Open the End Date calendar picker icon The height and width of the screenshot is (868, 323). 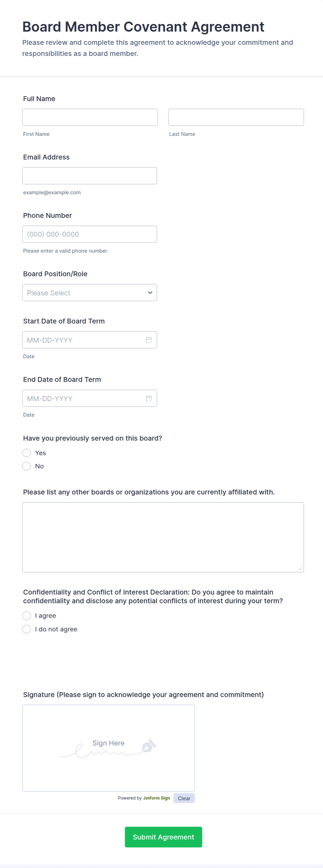pos(149,398)
